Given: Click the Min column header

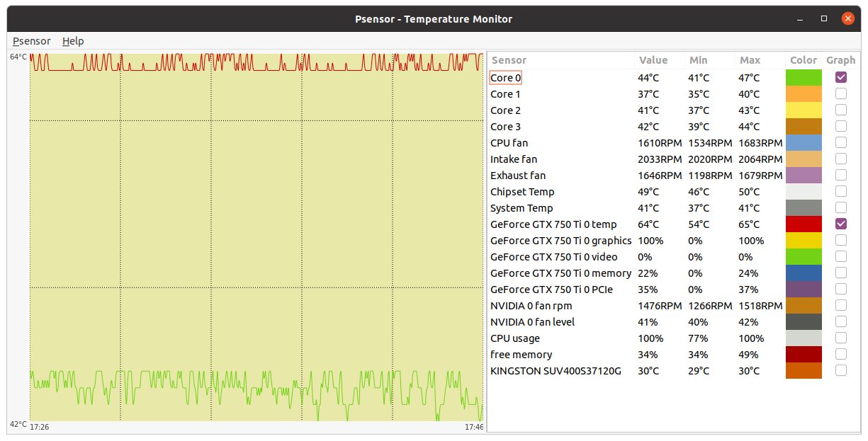Looking at the screenshot, I should click(x=698, y=60).
